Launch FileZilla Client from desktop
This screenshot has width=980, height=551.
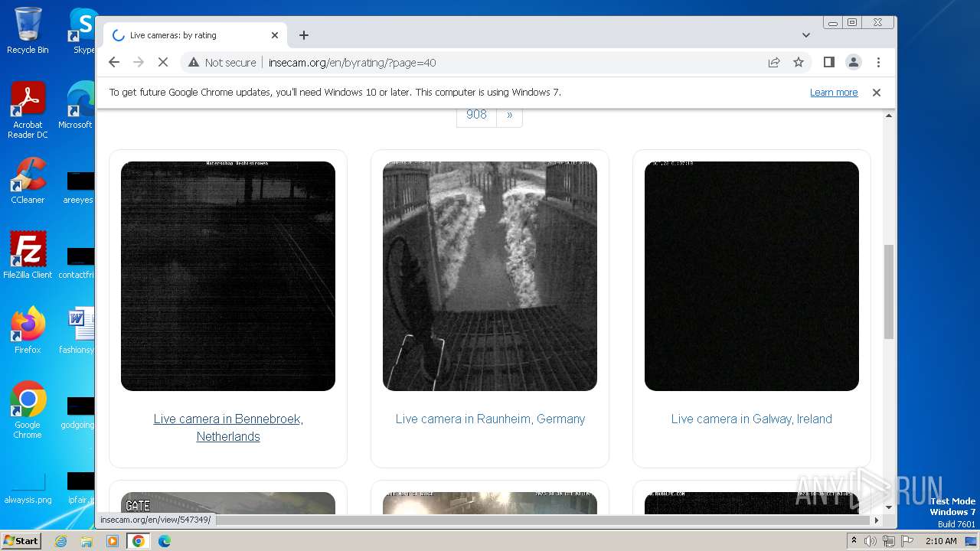tap(28, 255)
